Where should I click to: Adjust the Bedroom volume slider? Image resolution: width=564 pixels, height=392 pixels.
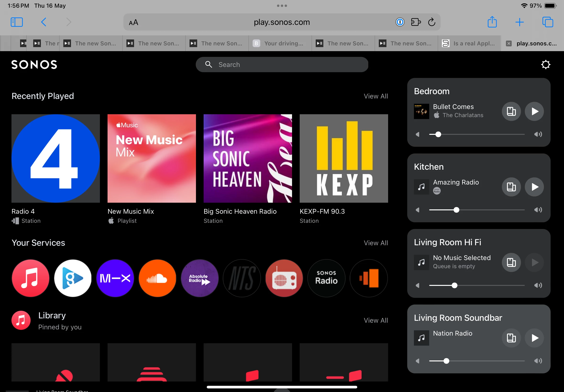click(x=477, y=134)
